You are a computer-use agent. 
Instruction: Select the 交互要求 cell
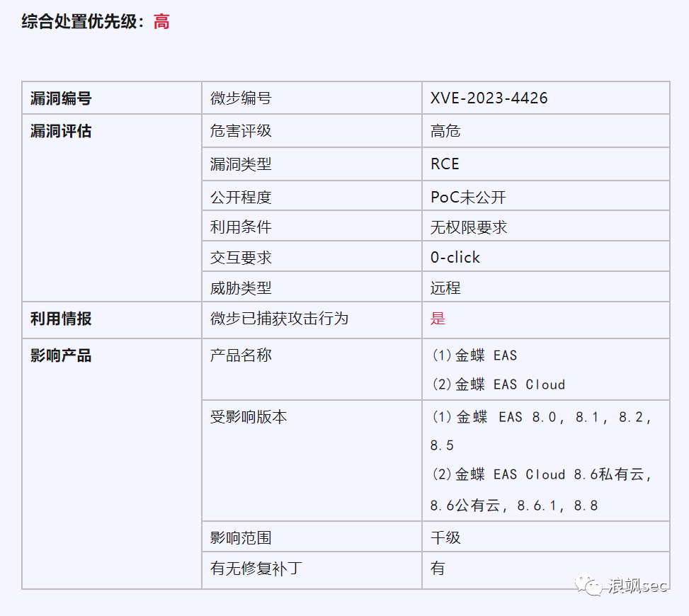pyautogui.click(x=312, y=256)
